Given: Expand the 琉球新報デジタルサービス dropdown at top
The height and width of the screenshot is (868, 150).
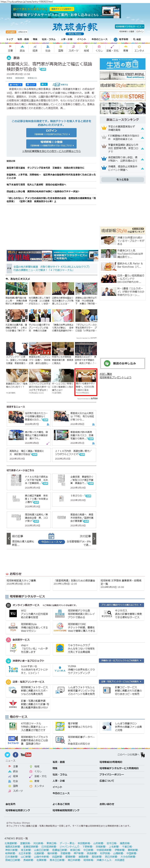Looking at the screenshot, I should (x=130, y=26).
